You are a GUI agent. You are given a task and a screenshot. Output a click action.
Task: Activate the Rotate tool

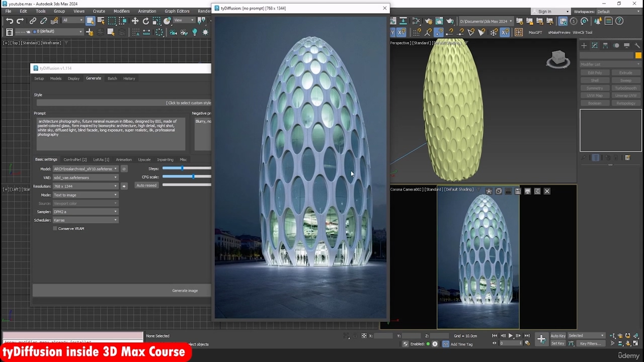(x=146, y=21)
